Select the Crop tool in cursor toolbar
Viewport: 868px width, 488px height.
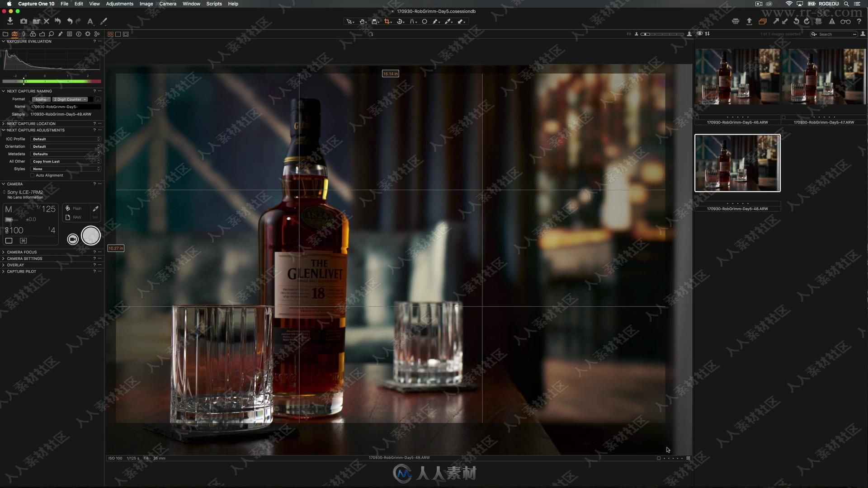(388, 21)
